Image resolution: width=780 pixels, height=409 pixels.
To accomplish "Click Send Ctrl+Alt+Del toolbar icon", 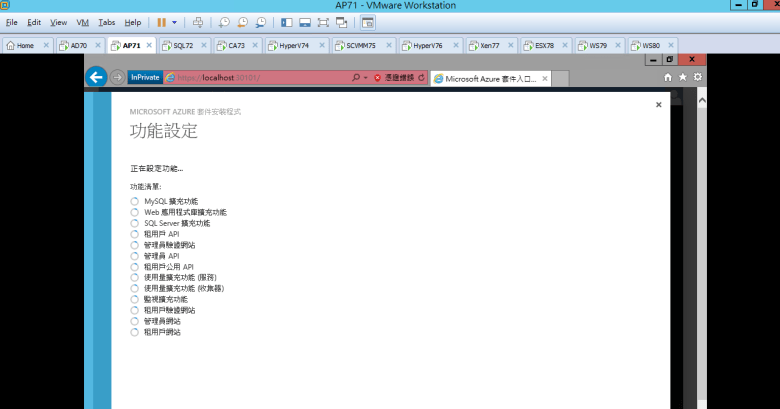I will click(x=198, y=21).
